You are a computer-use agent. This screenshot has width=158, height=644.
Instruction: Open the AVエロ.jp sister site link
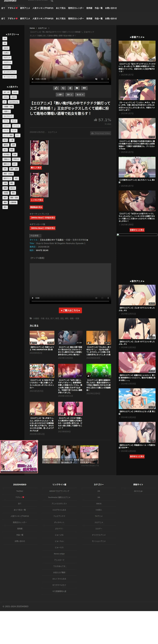point(138,491)
